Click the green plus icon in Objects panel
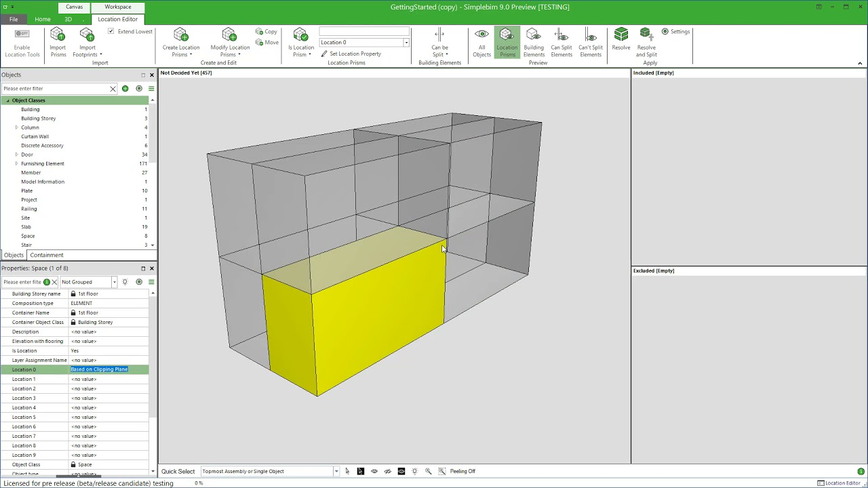The image size is (868, 488). click(x=125, y=89)
